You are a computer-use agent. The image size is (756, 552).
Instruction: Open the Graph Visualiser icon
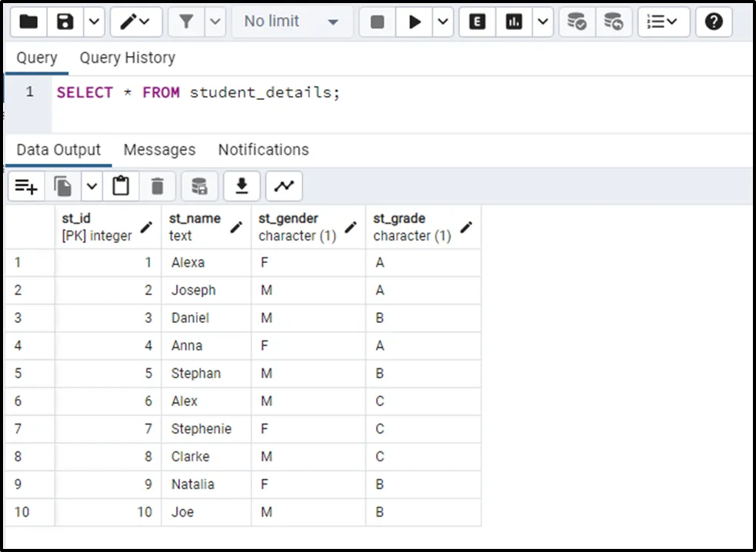click(x=284, y=186)
